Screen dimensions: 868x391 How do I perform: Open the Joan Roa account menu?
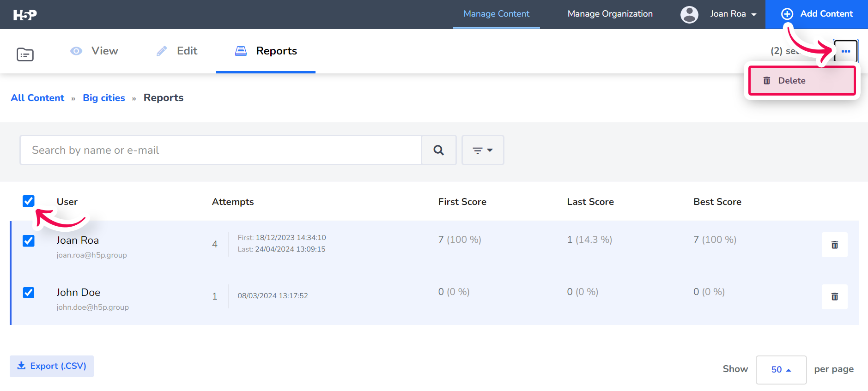click(x=733, y=14)
